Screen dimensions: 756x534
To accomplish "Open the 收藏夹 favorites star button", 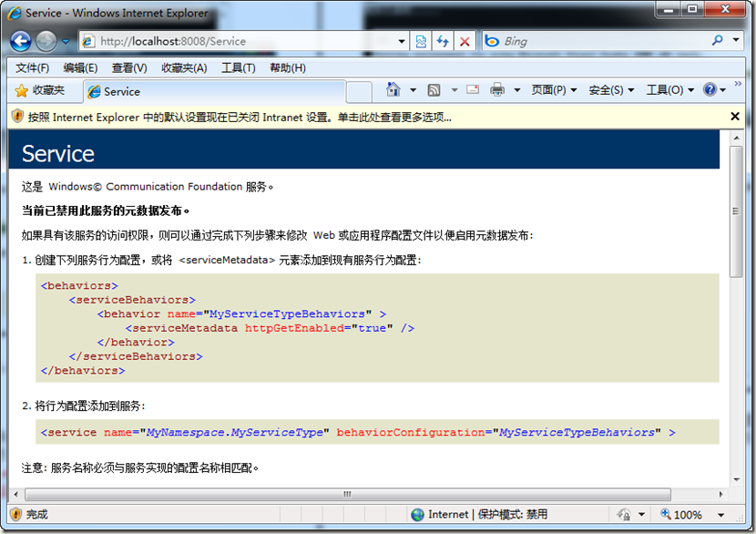I will pyautogui.click(x=40, y=91).
